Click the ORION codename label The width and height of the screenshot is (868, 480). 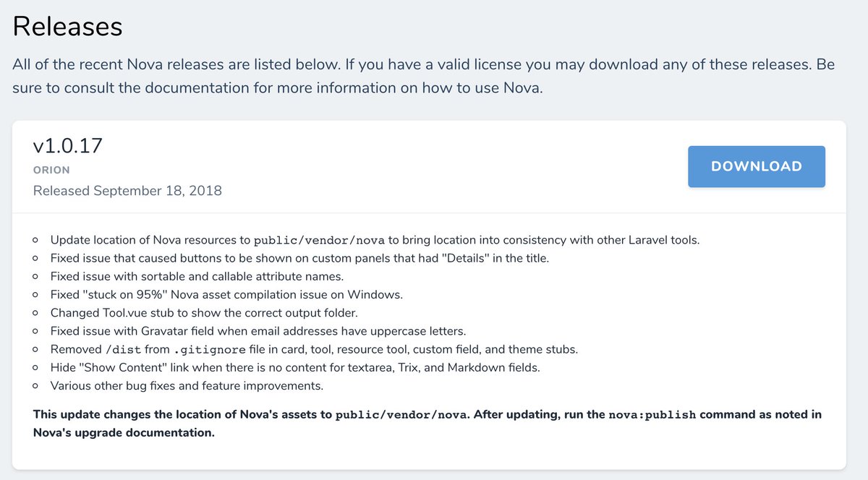point(51,170)
